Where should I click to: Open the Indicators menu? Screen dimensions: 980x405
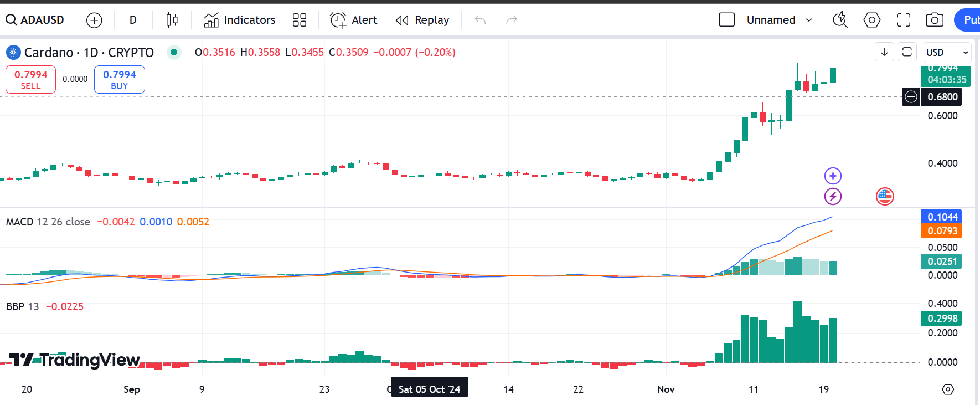tap(239, 20)
